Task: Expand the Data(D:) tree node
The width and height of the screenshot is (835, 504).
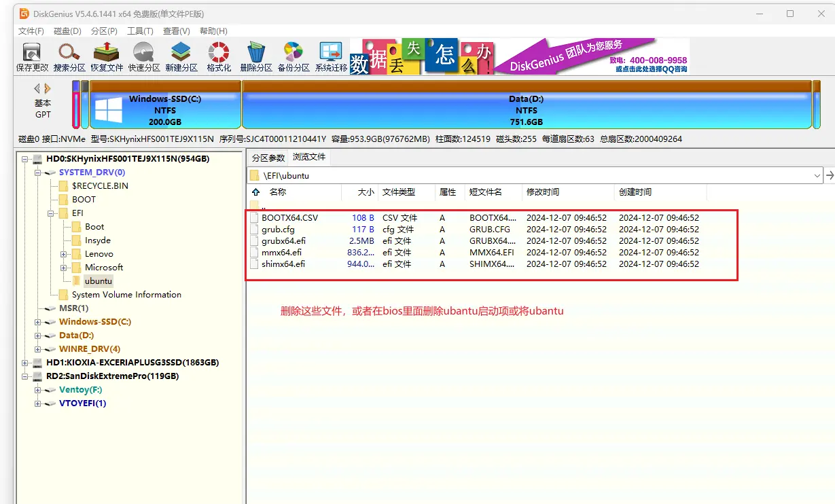Action: (38, 336)
